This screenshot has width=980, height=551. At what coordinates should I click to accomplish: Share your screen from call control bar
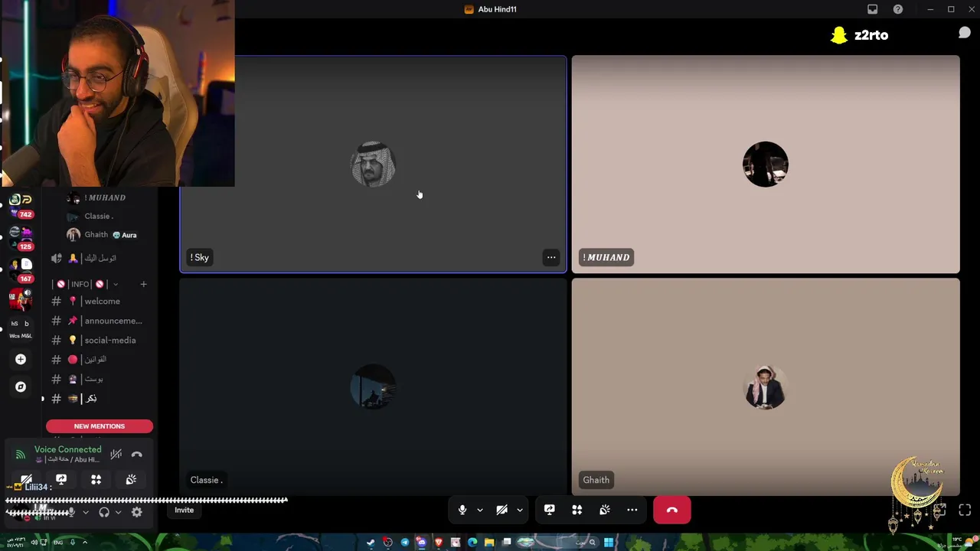(x=550, y=510)
